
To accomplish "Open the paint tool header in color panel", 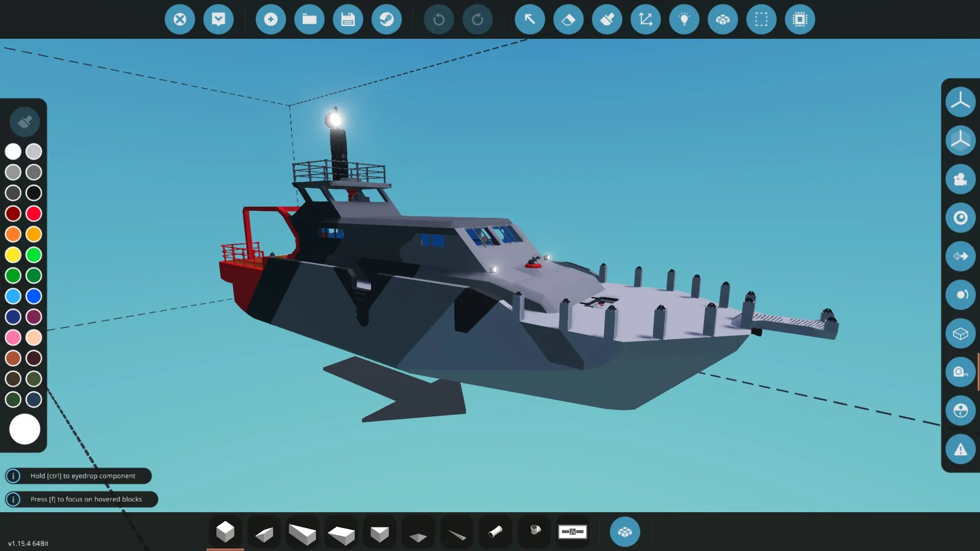I will coord(24,122).
